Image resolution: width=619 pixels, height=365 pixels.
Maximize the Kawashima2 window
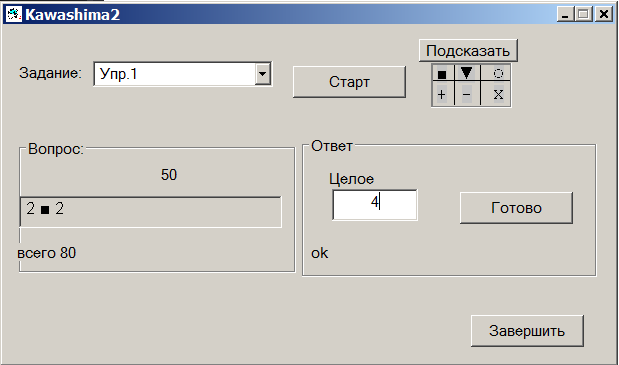coord(583,15)
